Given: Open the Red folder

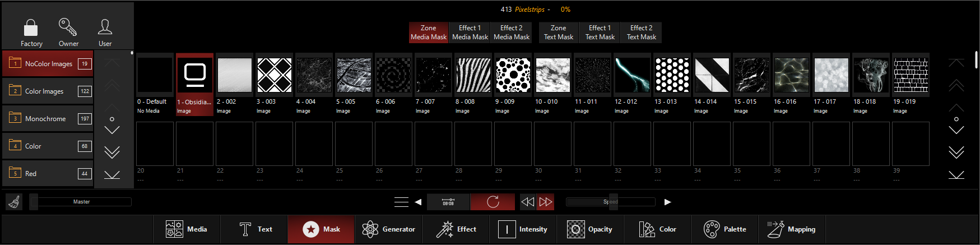Looking at the screenshot, I should (x=48, y=173).
